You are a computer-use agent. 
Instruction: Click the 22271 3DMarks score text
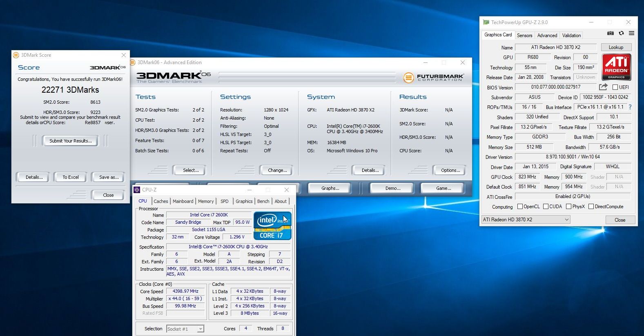pyautogui.click(x=70, y=90)
